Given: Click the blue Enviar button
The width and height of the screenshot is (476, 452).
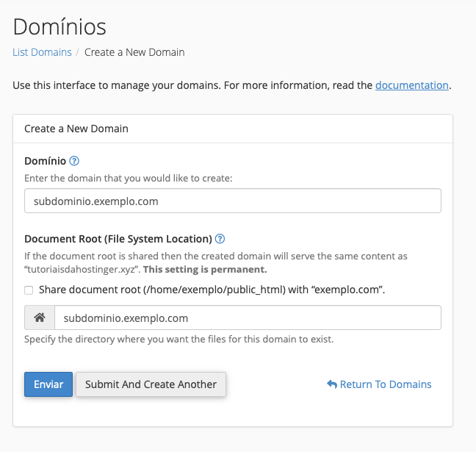Looking at the screenshot, I should click(48, 384).
